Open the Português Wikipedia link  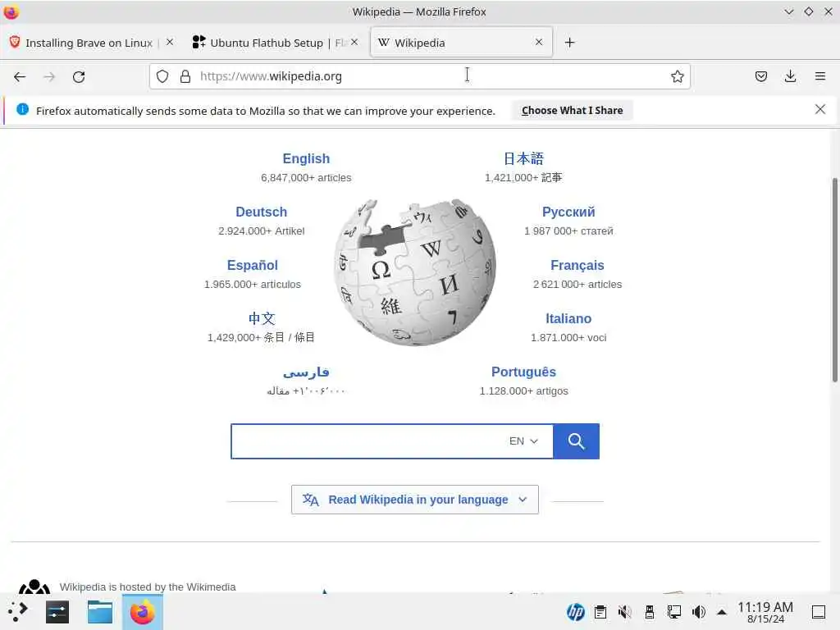(523, 372)
